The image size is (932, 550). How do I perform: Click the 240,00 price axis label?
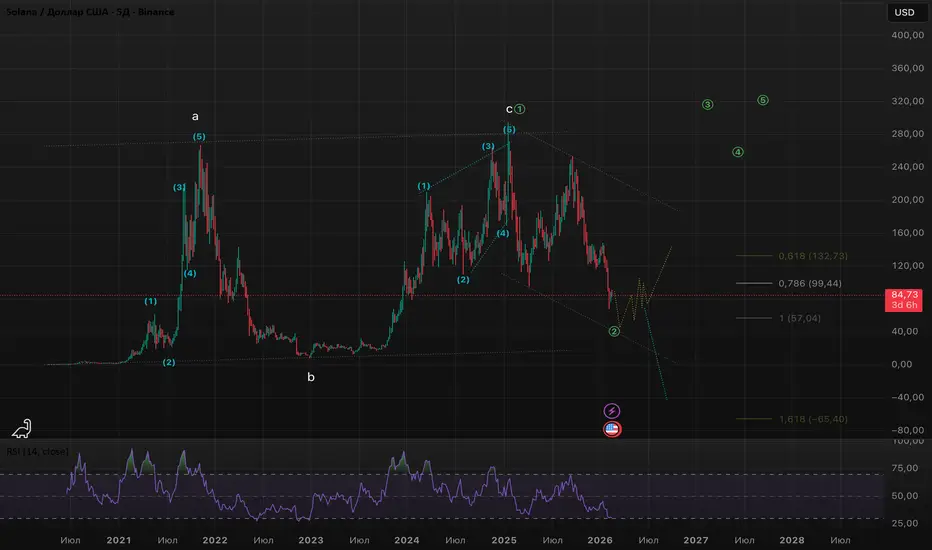(908, 166)
